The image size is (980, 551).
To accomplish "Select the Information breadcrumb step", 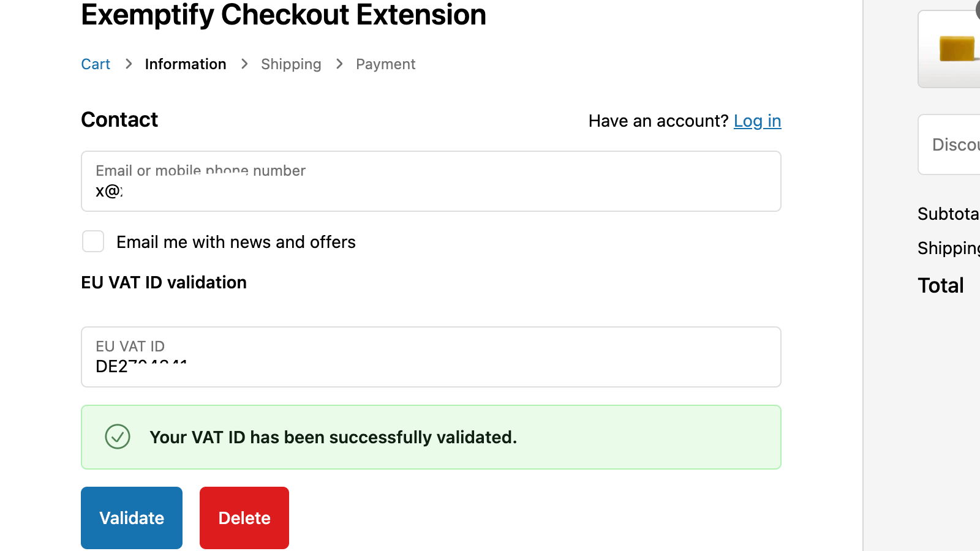I will point(185,64).
